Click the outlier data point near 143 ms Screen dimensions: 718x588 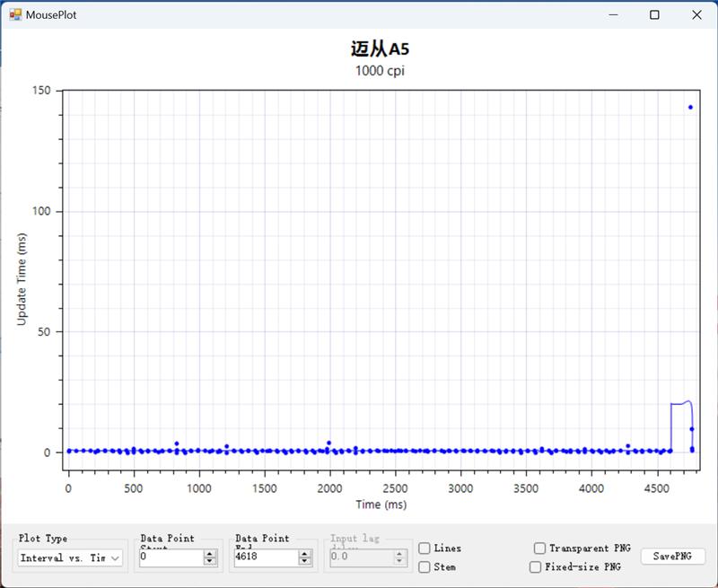pos(690,108)
